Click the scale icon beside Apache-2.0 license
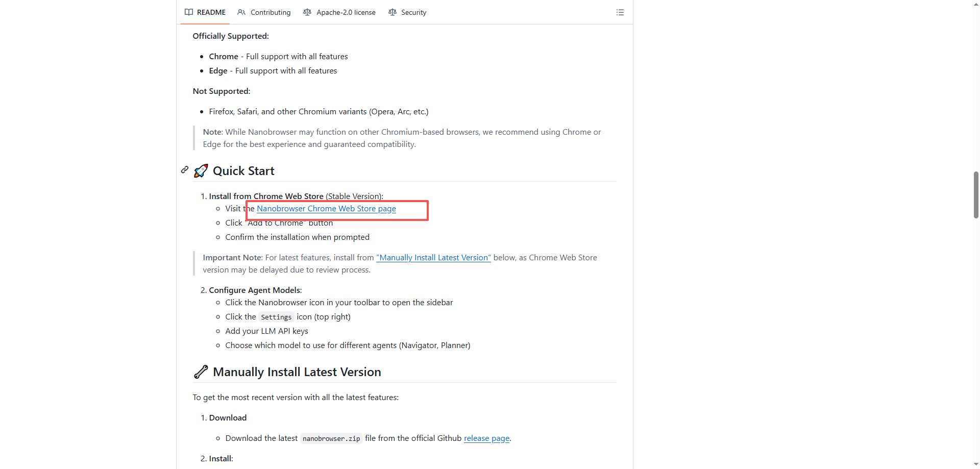 pos(307,12)
